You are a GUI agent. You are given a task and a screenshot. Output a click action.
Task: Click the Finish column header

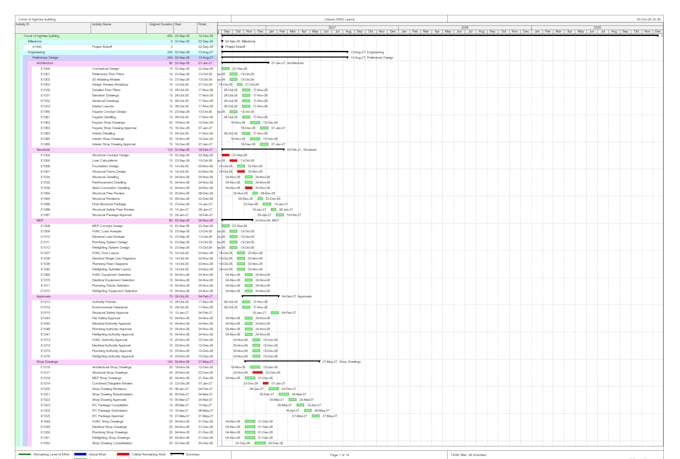coord(207,28)
